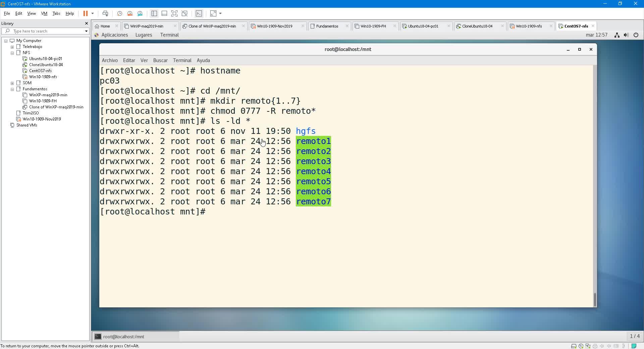The width and height of the screenshot is (644, 349).
Task: Revert the virtual machine to its snapshot
Action: click(x=130, y=13)
